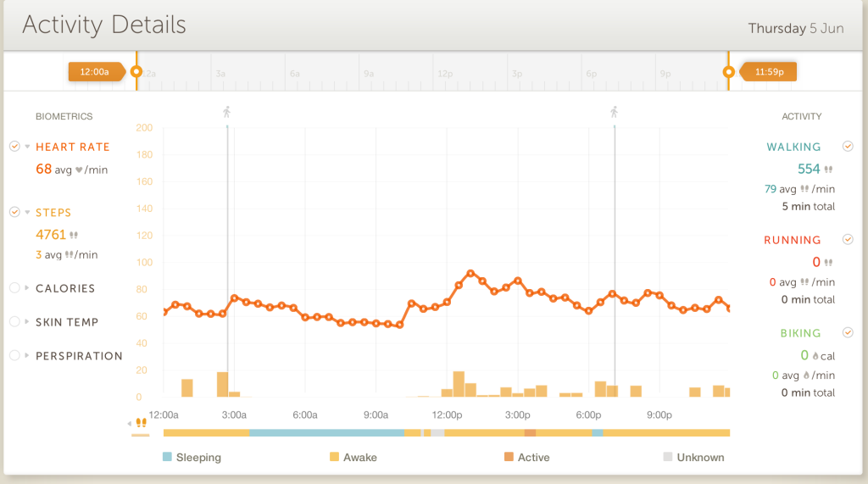The image size is (868, 484).
Task: Select the SKIN TEMP label
Action: click(x=67, y=322)
